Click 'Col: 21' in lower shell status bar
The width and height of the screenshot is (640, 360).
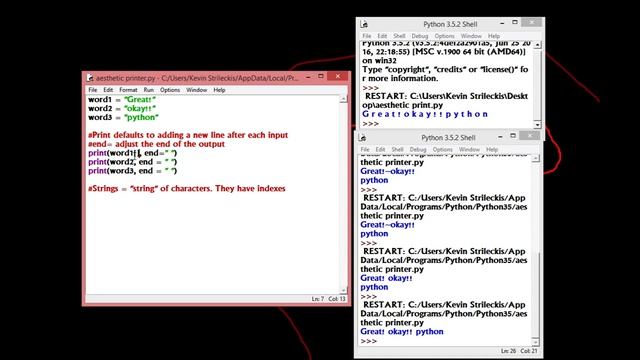(x=529, y=351)
